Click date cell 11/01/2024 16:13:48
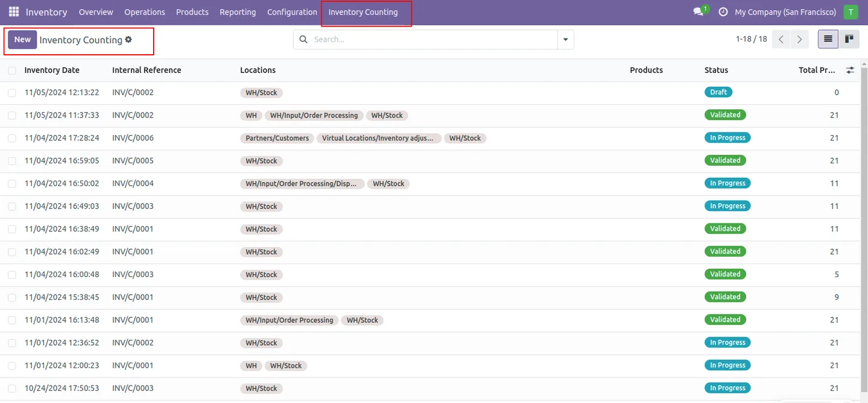This screenshot has height=403, width=868. 62,320
